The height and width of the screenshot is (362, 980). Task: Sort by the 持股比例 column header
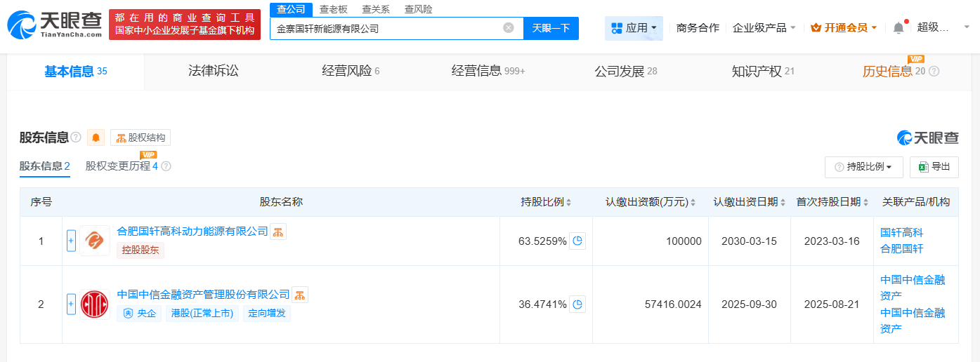546,202
